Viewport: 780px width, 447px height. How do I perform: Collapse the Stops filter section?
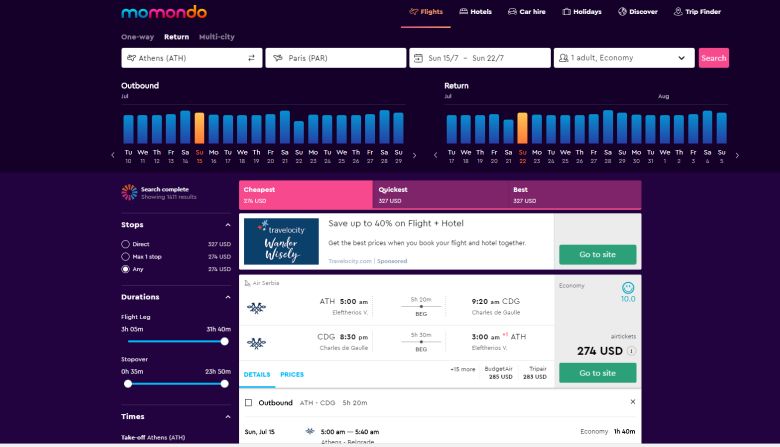[228, 225]
